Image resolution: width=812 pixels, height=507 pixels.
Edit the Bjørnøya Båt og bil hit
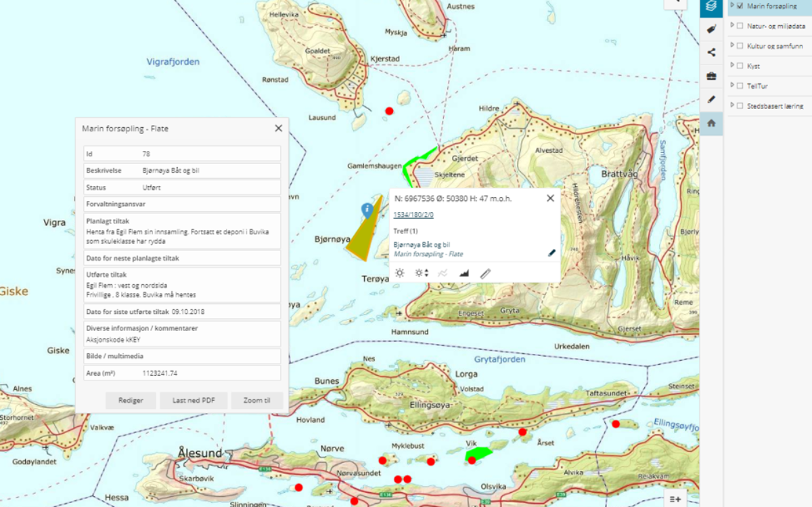pyautogui.click(x=551, y=253)
